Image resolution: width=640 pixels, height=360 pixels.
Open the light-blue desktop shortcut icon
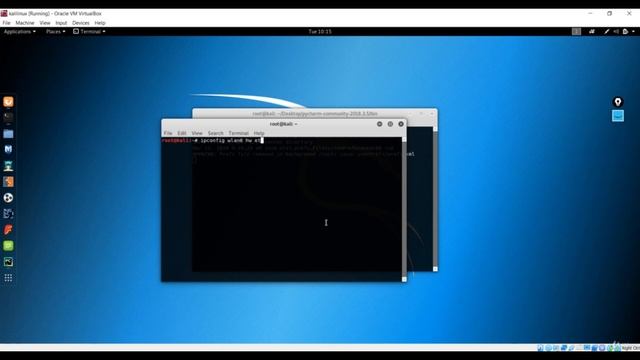(618, 116)
